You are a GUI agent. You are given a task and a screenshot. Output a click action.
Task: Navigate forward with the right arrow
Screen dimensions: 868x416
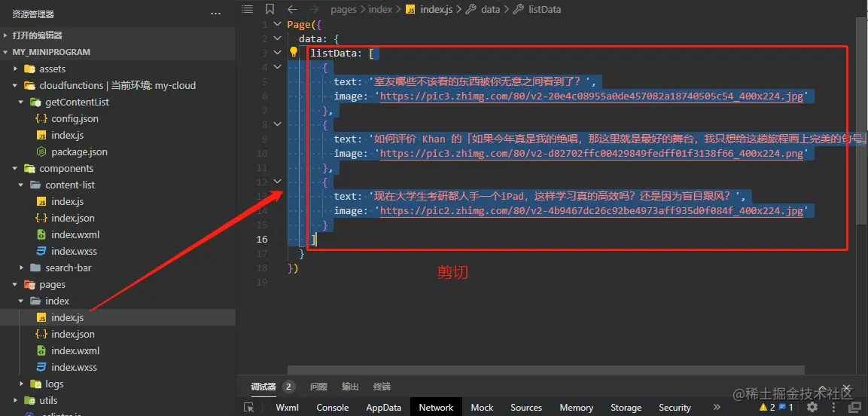tap(313, 9)
